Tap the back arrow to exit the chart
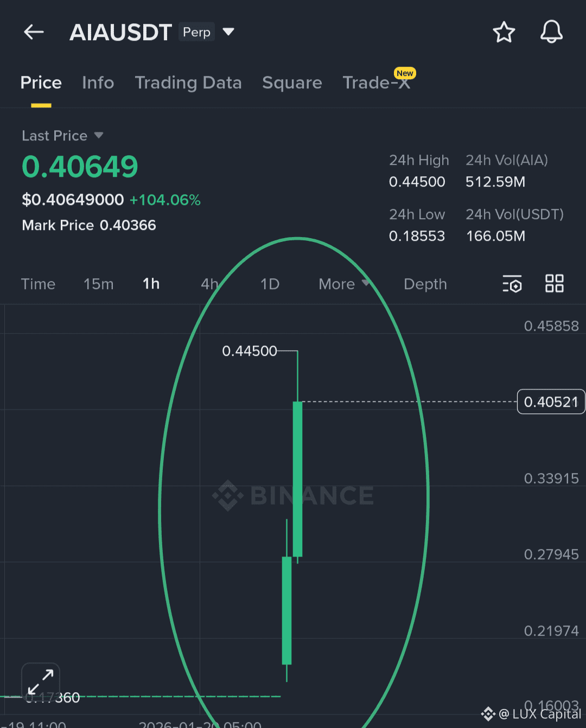 [34, 32]
